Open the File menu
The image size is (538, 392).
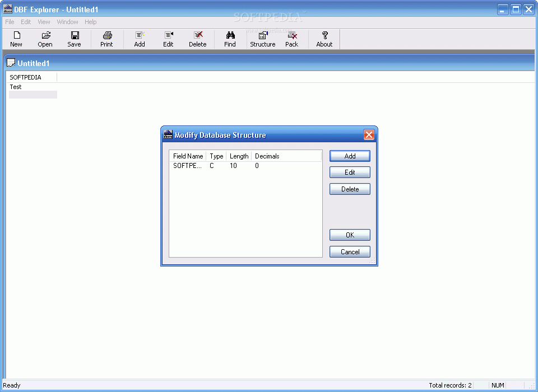(10, 22)
